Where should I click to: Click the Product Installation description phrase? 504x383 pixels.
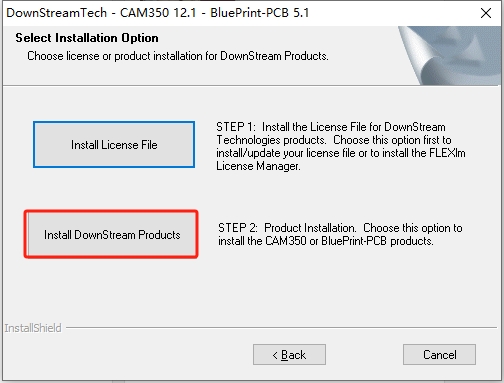tap(310, 228)
